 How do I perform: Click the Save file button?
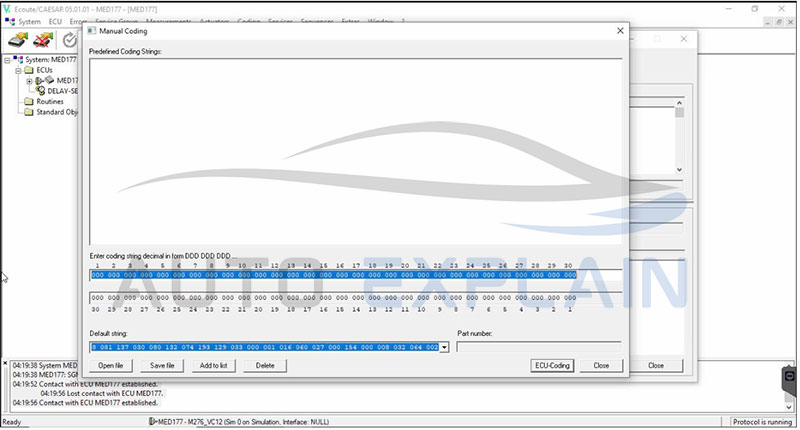click(162, 366)
